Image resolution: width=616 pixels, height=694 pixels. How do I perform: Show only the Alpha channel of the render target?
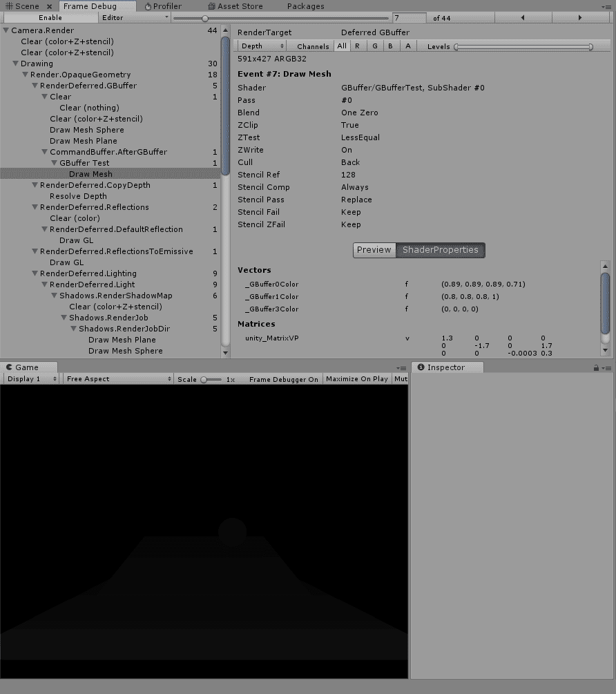click(x=407, y=46)
